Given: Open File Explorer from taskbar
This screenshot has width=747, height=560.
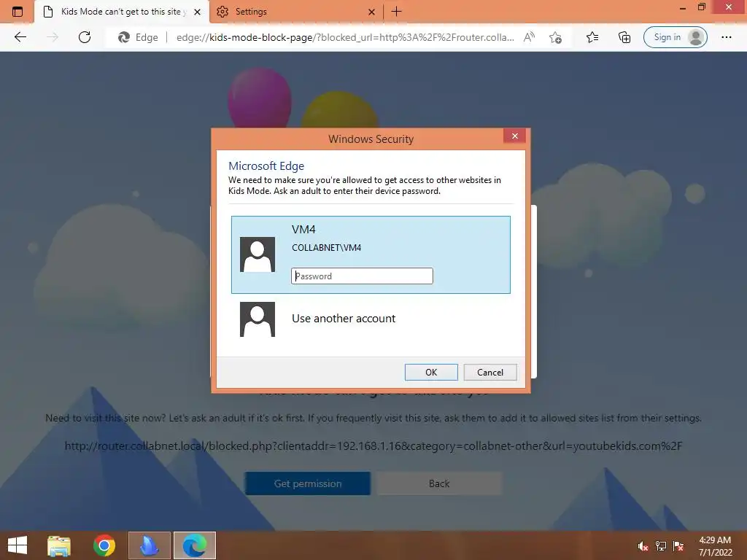Looking at the screenshot, I should (x=59, y=545).
